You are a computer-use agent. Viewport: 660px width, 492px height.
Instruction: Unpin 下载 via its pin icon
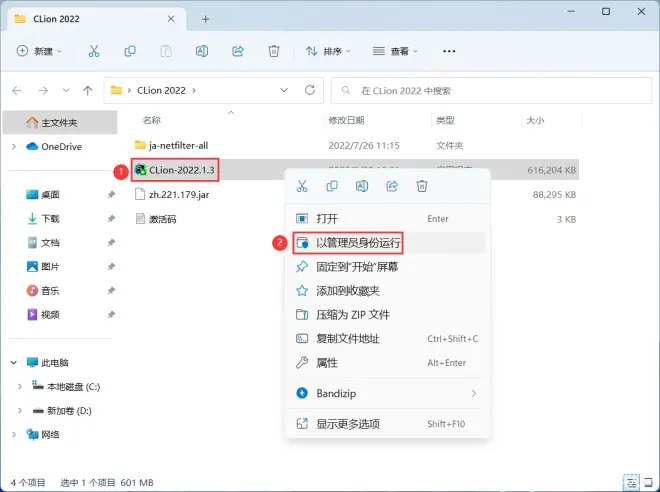click(x=111, y=218)
